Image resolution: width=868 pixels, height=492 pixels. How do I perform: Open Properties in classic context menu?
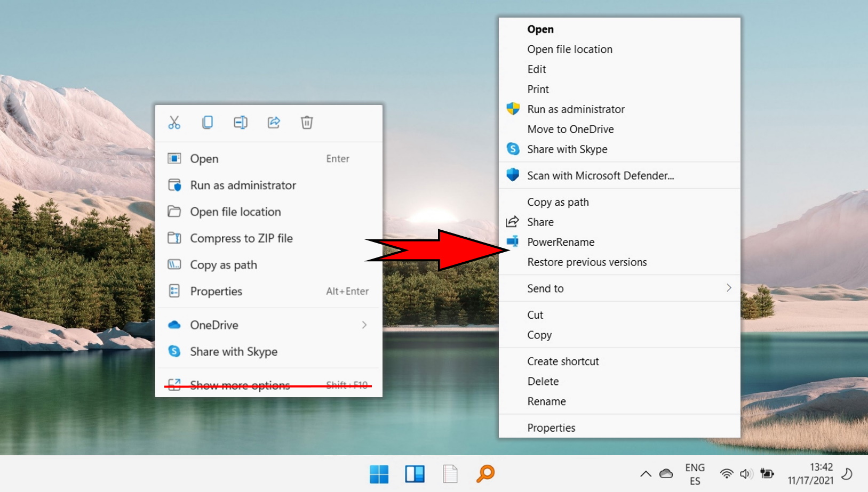coord(619,428)
